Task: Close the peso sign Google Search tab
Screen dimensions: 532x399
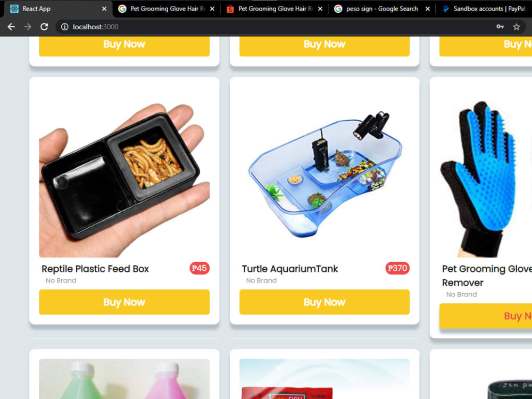Action: (x=428, y=9)
